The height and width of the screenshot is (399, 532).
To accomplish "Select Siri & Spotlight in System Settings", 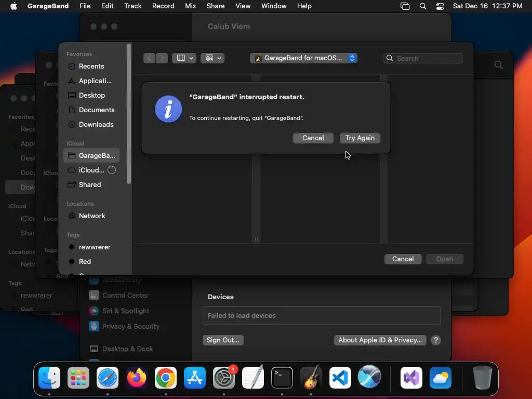I will tap(119, 311).
